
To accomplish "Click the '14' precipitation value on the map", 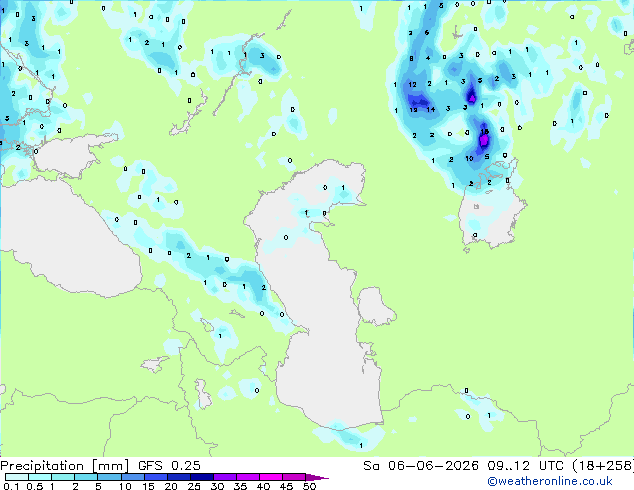I will pos(431,109).
